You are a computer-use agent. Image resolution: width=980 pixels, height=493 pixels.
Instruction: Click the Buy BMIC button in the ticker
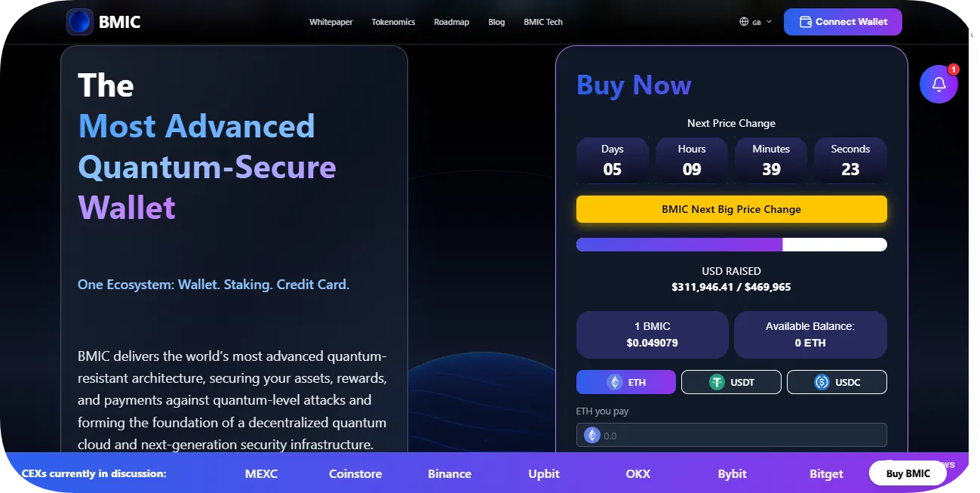pos(908,473)
